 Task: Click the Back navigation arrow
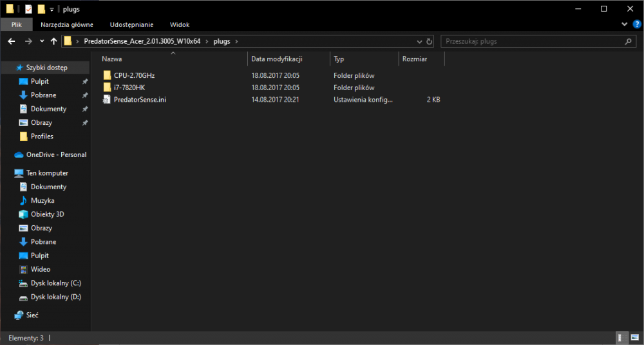pos(12,41)
